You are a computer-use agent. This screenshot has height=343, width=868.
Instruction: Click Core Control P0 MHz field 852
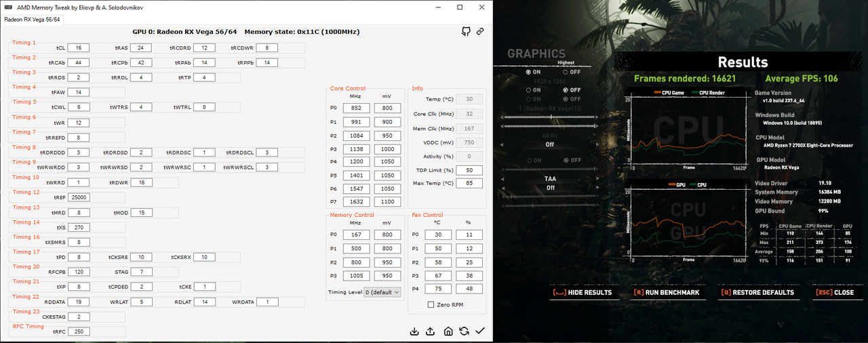(355, 108)
